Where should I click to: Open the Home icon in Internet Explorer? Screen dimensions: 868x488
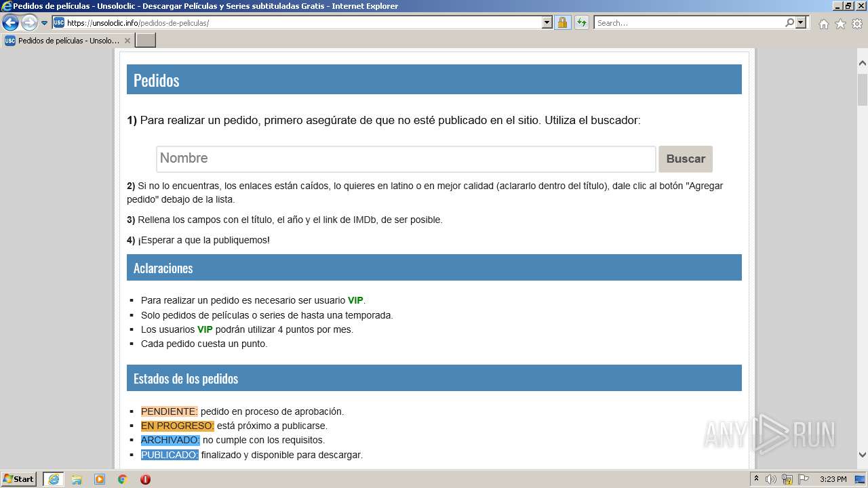pyautogui.click(x=823, y=24)
